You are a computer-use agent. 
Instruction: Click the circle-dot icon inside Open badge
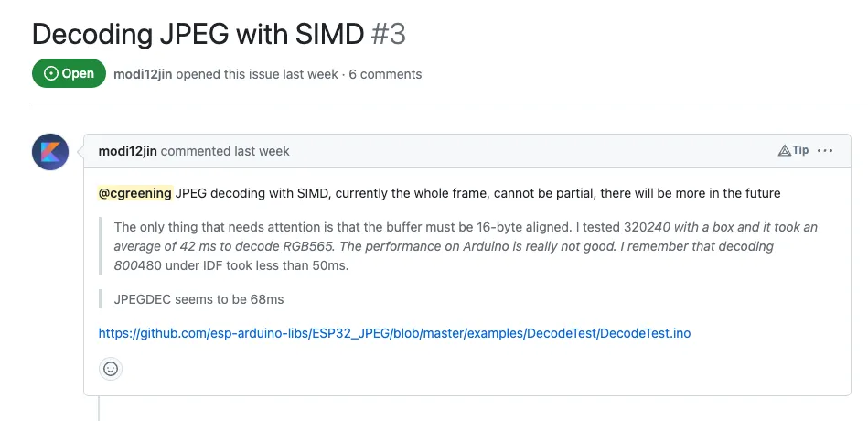point(50,74)
